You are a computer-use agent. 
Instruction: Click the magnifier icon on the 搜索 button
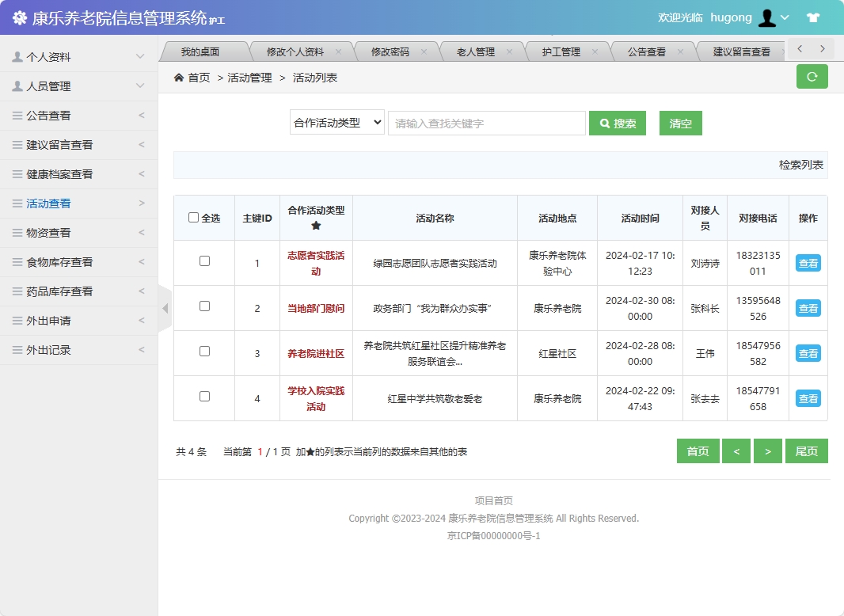(603, 123)
